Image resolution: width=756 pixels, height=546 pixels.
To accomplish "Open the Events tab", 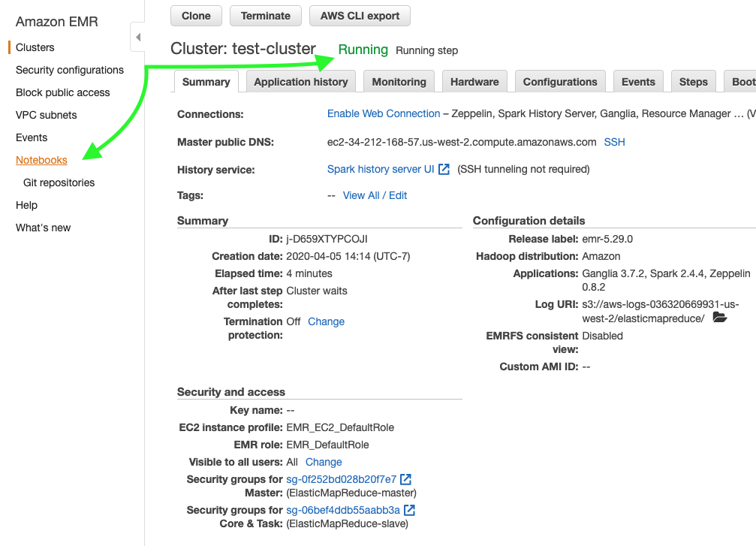I will tap(638, 82).
